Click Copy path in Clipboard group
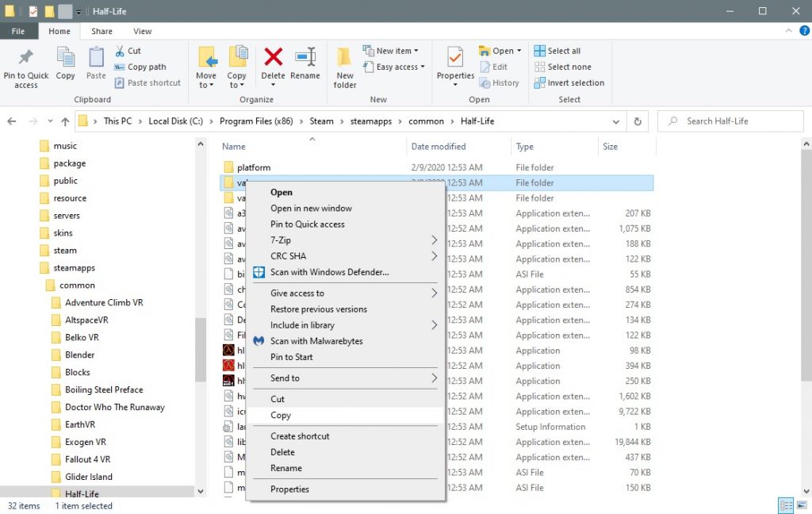This screenshot has height=514, width=812. 140,67
